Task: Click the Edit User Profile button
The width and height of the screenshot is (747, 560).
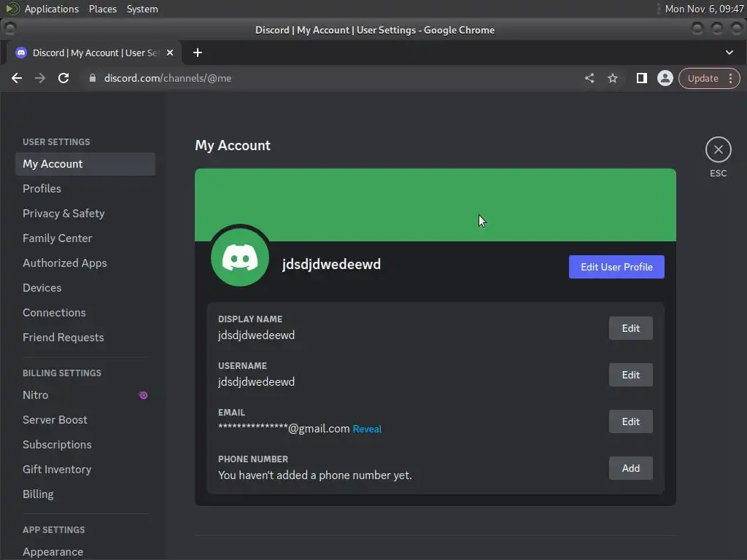Action: (x=616, y=267)
